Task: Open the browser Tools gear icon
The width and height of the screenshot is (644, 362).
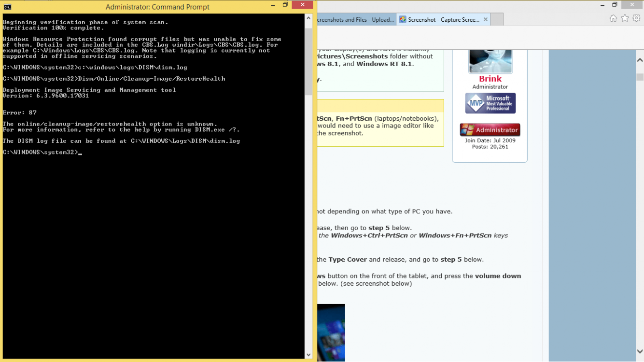Action: [x=636, y=18]
